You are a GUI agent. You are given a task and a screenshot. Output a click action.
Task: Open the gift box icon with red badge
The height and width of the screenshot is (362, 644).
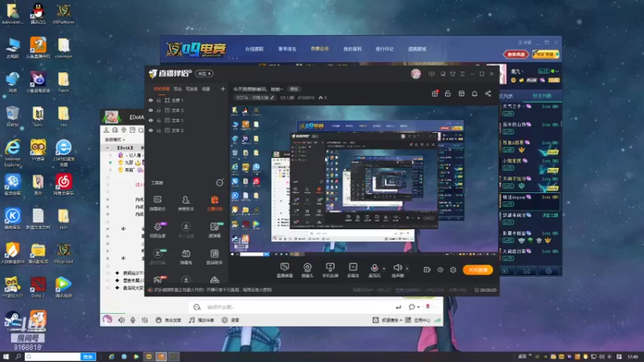[435, 93]
